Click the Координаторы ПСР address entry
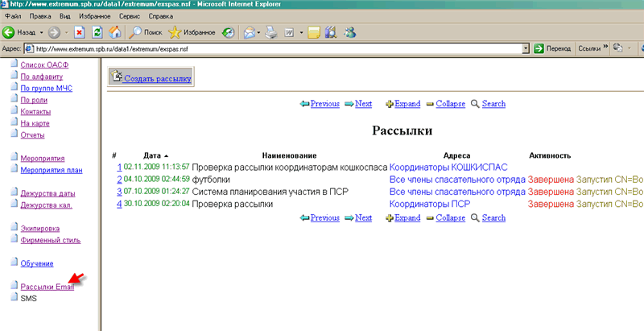 click(x=430, y=204)
